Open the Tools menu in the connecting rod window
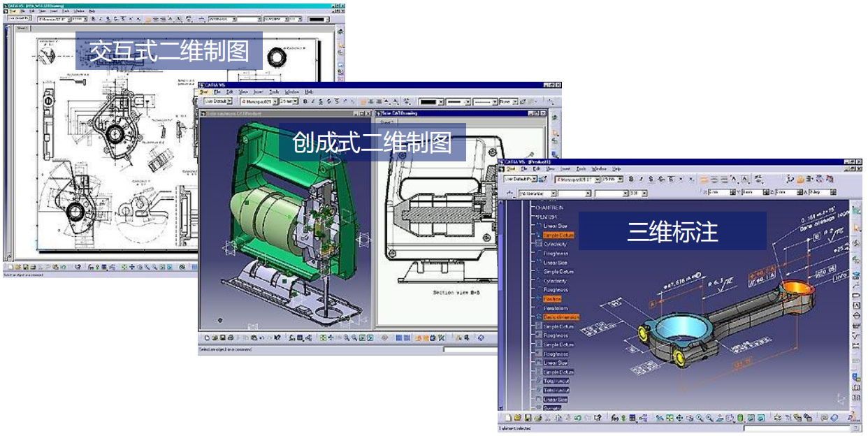Viewport: 868px width, 436px height. (x=581, y=168)
